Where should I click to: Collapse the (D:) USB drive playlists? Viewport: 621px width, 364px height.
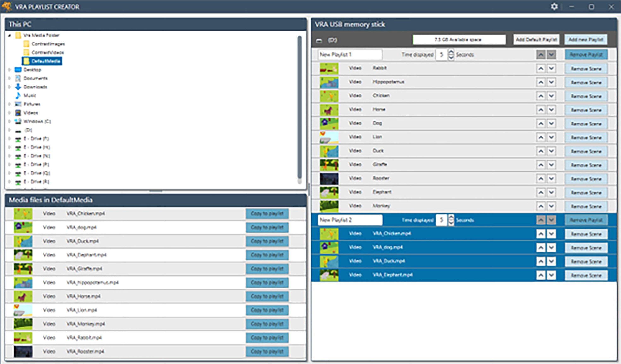pyautogui.click(x=319, y=41)
